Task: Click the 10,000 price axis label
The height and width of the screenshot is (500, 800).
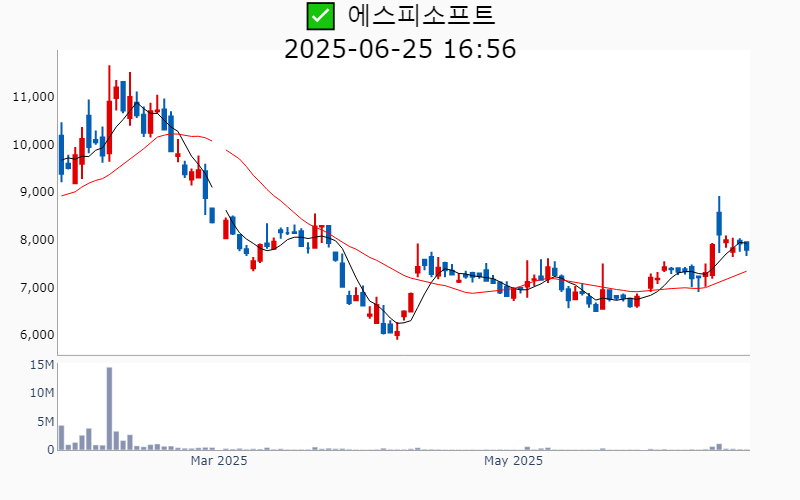Action: pyautogui.click(x=33, y=144)
